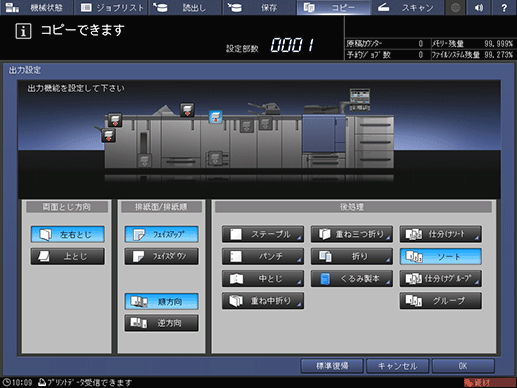Viewport: 517px width, 388px height.
Task: Click the globe icon in top bar
Action: point(455,7)
